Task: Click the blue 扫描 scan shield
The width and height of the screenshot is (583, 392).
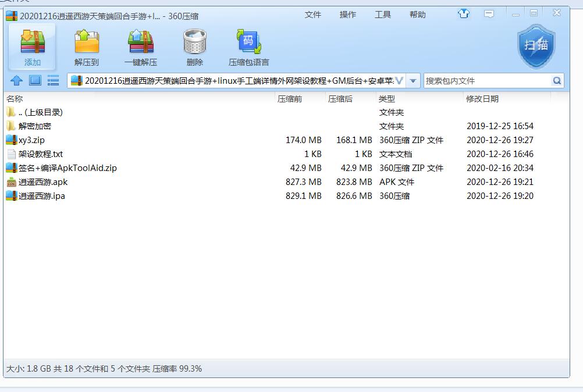Action: click(536, 46)
